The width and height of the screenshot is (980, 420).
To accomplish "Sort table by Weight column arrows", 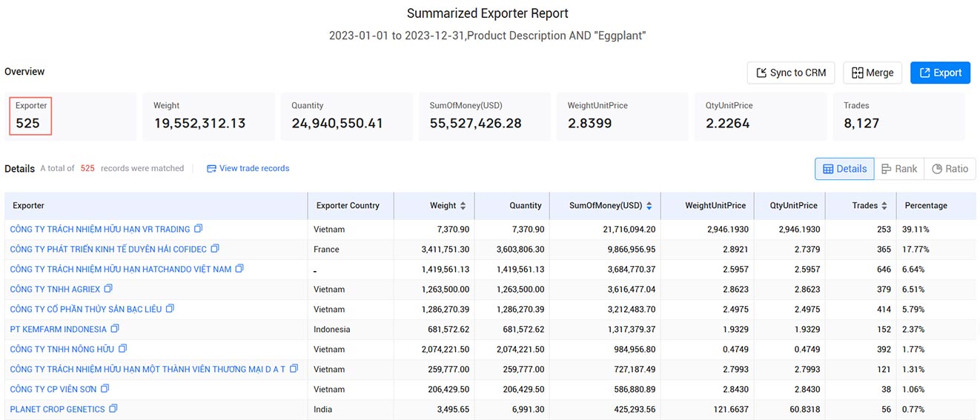I will point(463,206).
